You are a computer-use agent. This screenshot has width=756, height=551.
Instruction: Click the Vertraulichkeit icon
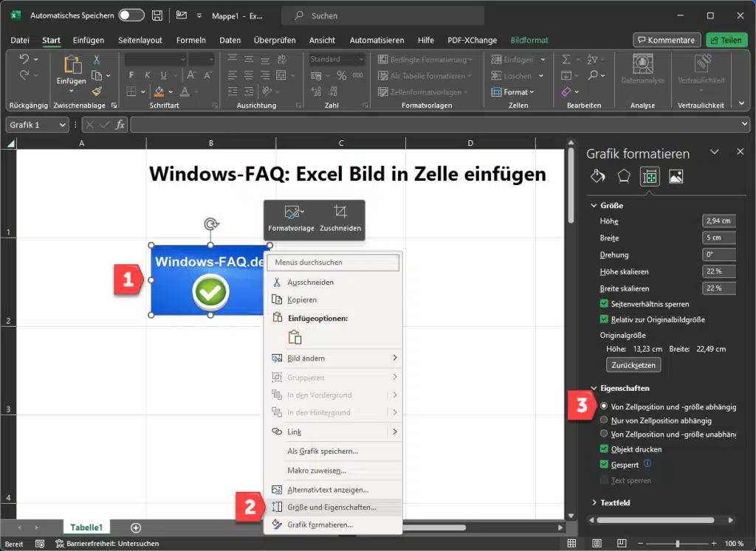tap(701, 64)
